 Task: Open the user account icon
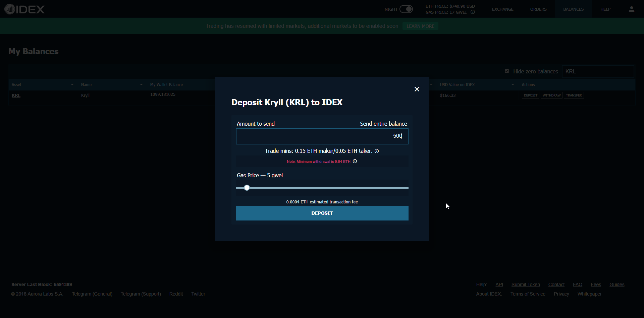(x=631, y=9)
